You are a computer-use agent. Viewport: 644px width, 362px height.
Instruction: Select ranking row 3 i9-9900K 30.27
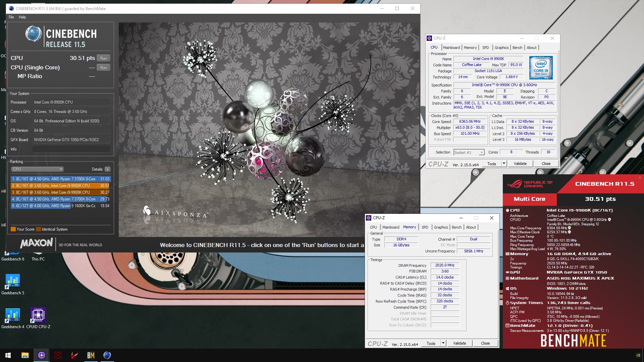click(x=60, y=192)
